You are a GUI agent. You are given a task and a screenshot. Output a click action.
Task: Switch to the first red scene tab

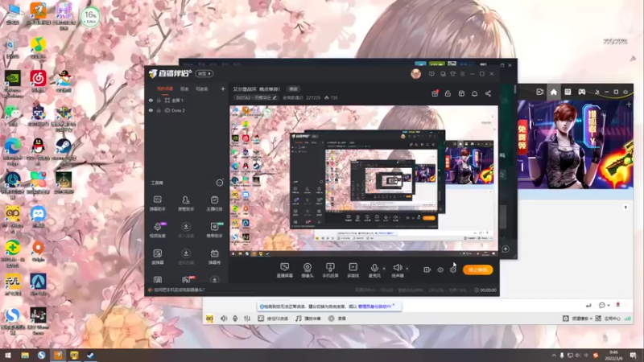tap(165, 89)
